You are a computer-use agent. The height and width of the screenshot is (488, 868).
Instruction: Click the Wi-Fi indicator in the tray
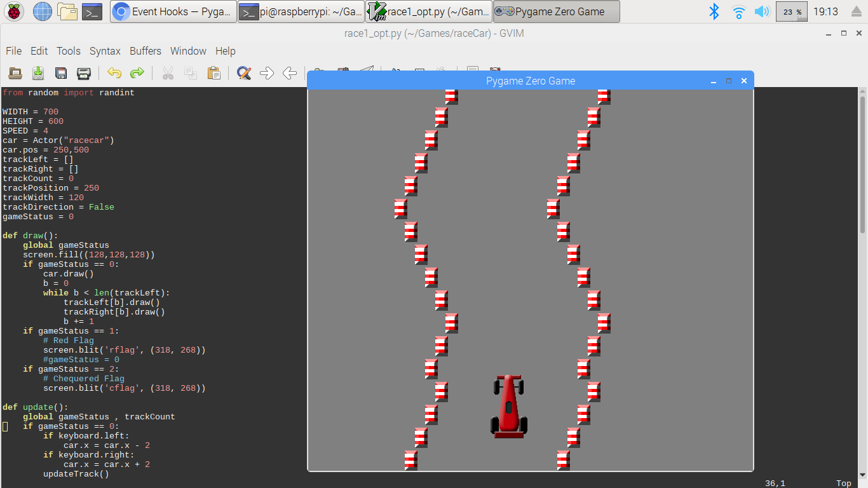coord(738,11)
